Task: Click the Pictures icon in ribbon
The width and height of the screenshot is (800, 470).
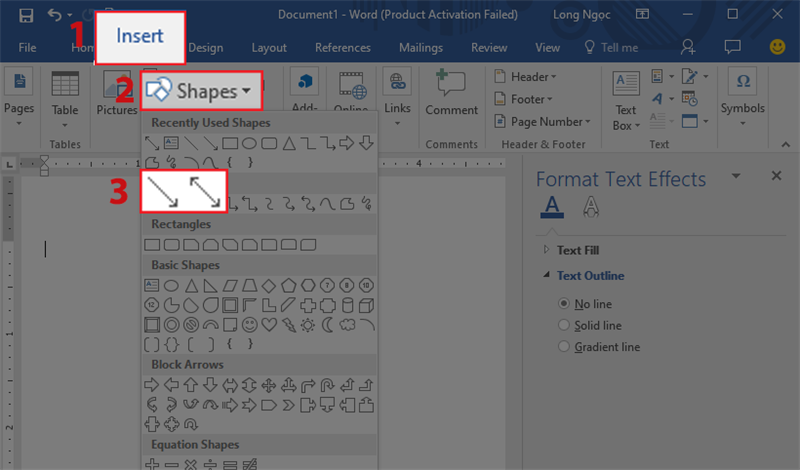Action: click(117, 93)
